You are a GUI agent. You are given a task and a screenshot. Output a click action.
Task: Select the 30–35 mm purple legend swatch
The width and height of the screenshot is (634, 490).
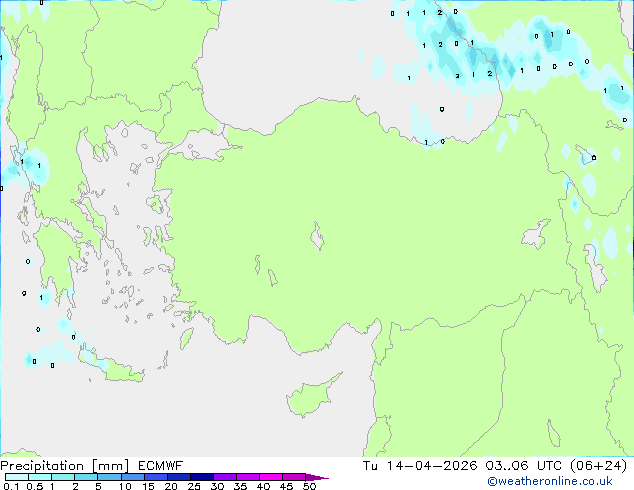coord(225,477)
